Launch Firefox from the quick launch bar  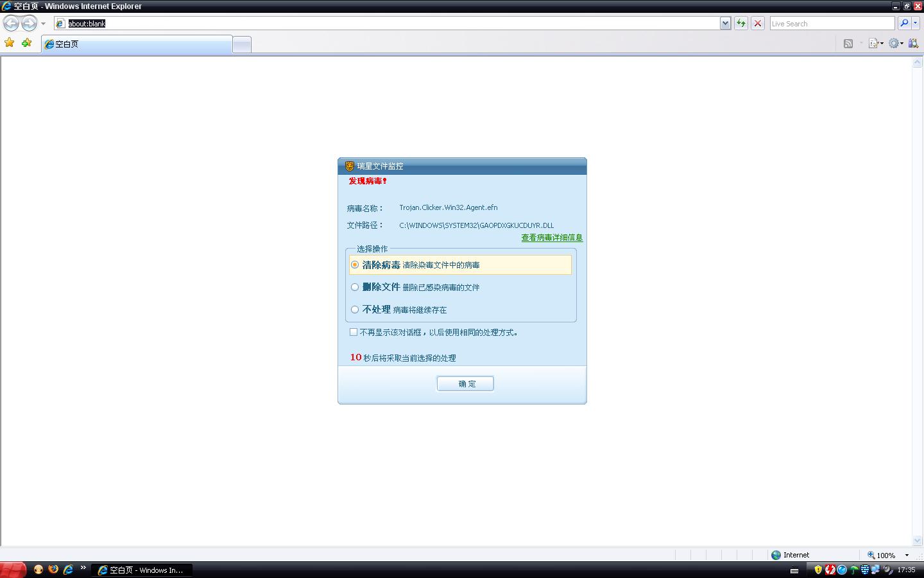point(53,570)
